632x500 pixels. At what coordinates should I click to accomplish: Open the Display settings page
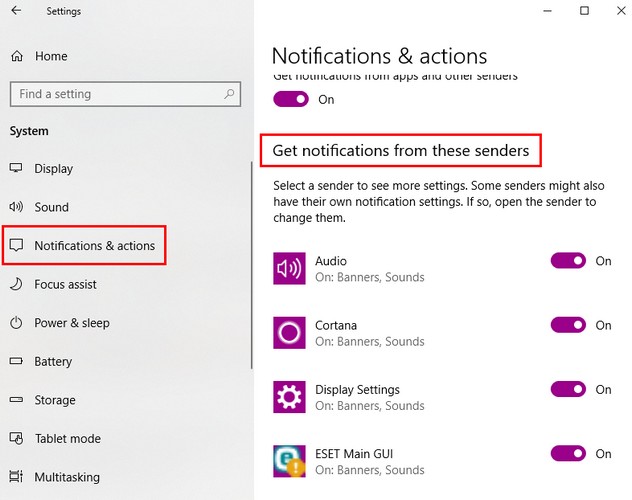pos(53,169)
